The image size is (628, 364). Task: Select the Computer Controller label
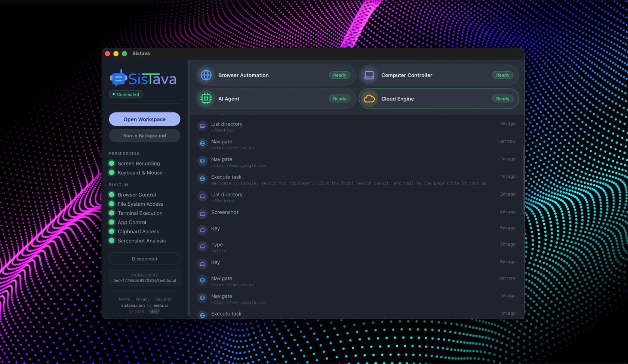[407, 75]
